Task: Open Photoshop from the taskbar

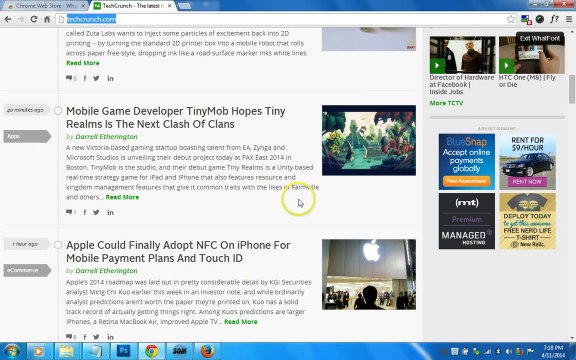Action: pos(123,351)
